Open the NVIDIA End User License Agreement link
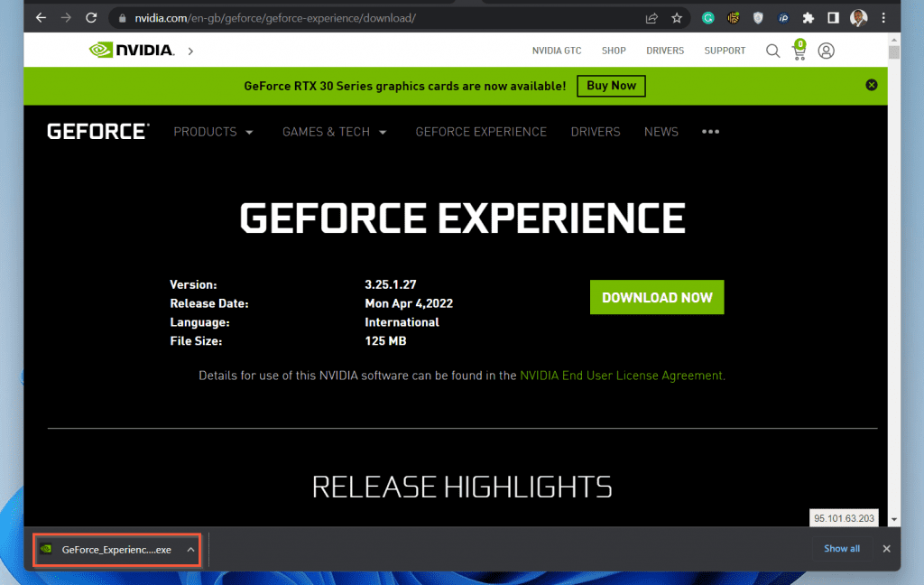Viewport: 924px width, 585px height. point(621,376)
